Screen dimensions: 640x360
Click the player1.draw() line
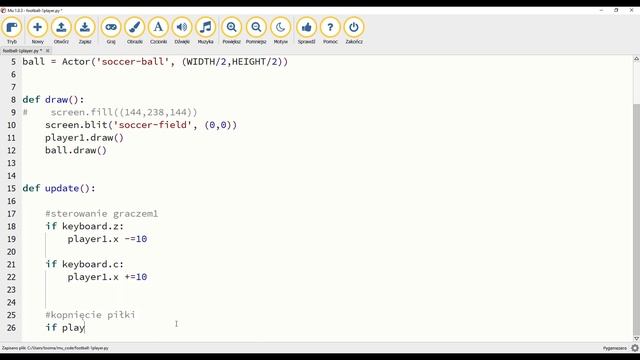click(x=84, y=138)
